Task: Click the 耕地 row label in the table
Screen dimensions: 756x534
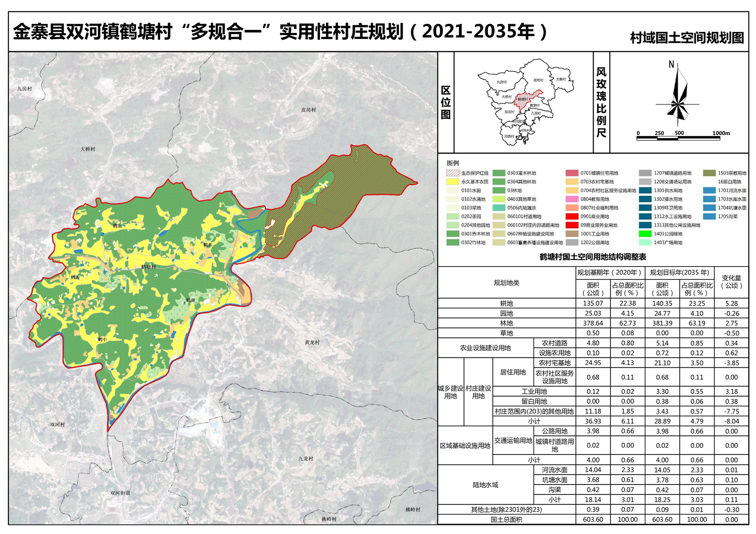Action: click(x=507, y=304)
